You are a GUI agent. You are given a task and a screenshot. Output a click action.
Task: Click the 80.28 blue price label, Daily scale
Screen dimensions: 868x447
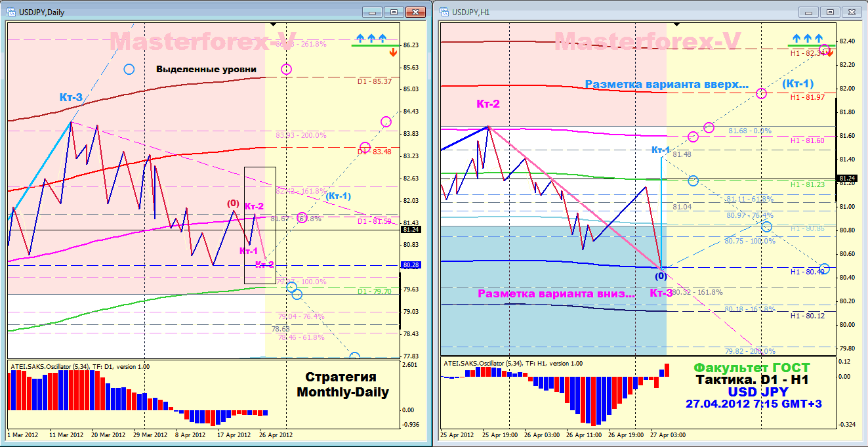point(411,265)
